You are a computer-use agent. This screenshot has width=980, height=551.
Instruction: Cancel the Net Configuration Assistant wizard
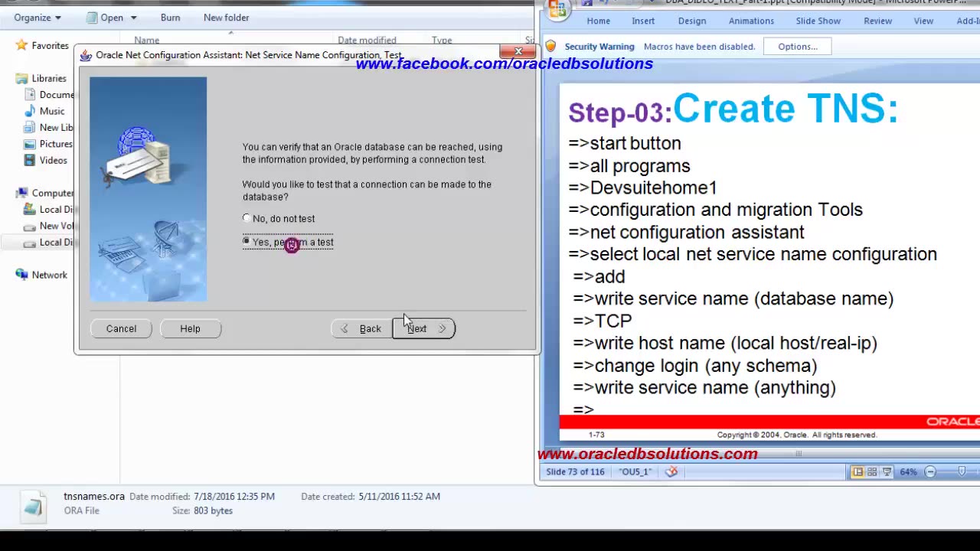(121, 328)
